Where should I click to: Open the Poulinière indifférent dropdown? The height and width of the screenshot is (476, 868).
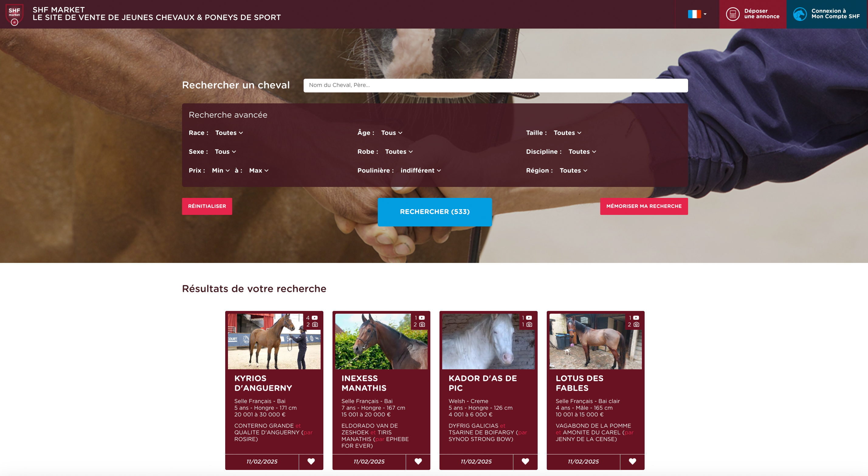pos(421,171)
